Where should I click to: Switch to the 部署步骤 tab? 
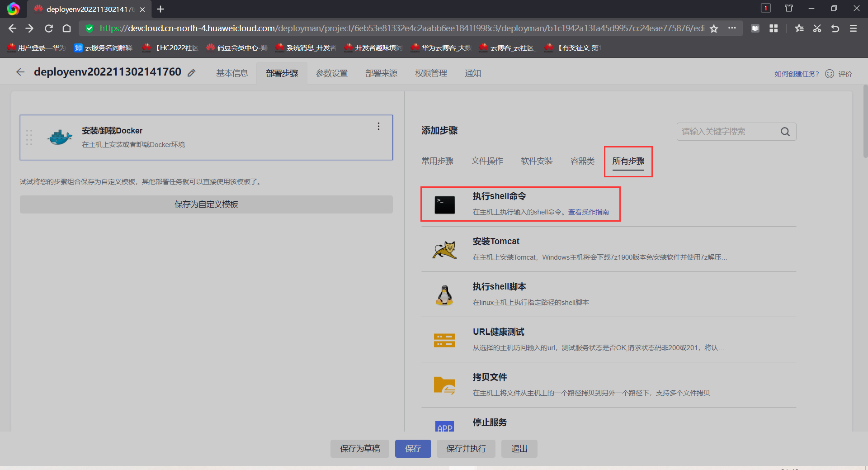[x=282, y=73]
